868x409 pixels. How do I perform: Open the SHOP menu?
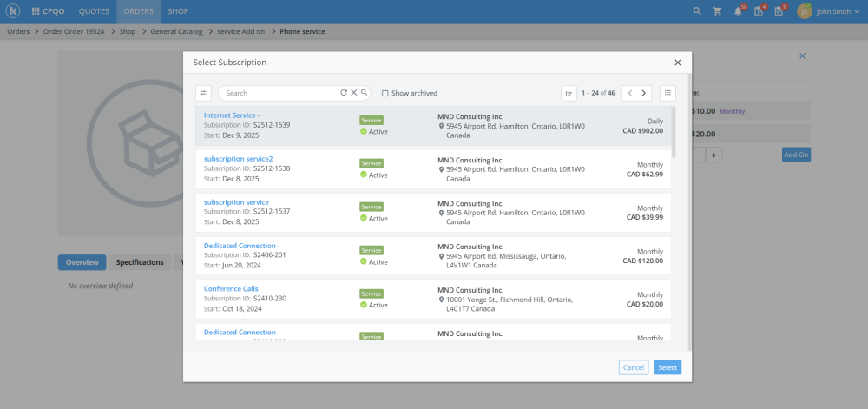tap(178, 11)
